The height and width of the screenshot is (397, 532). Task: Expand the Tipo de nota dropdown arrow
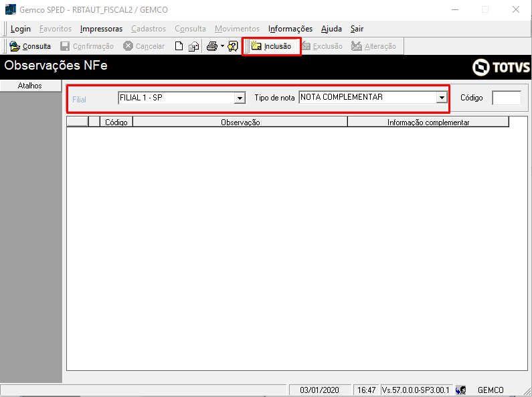pyautogui.click(x=442, y=97)
